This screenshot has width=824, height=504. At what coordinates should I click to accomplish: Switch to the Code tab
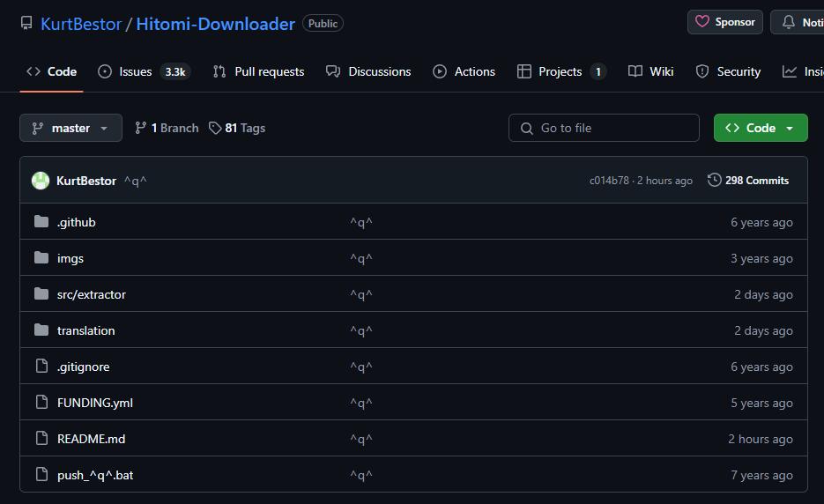coord(51,71)
